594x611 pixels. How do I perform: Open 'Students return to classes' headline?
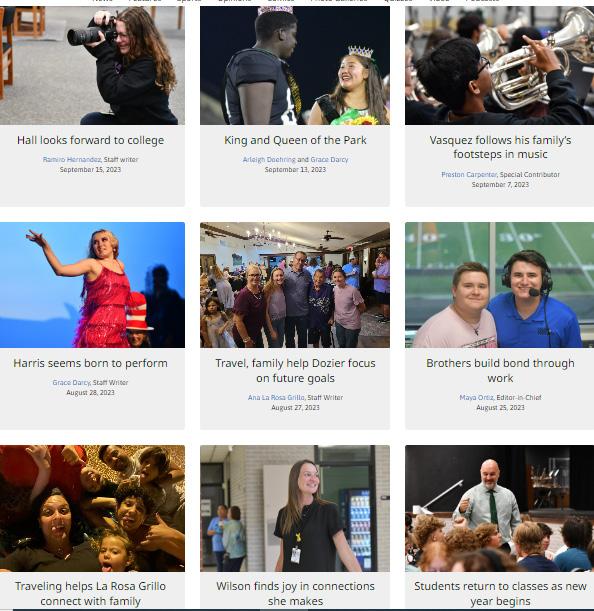[x=500, y=593]
